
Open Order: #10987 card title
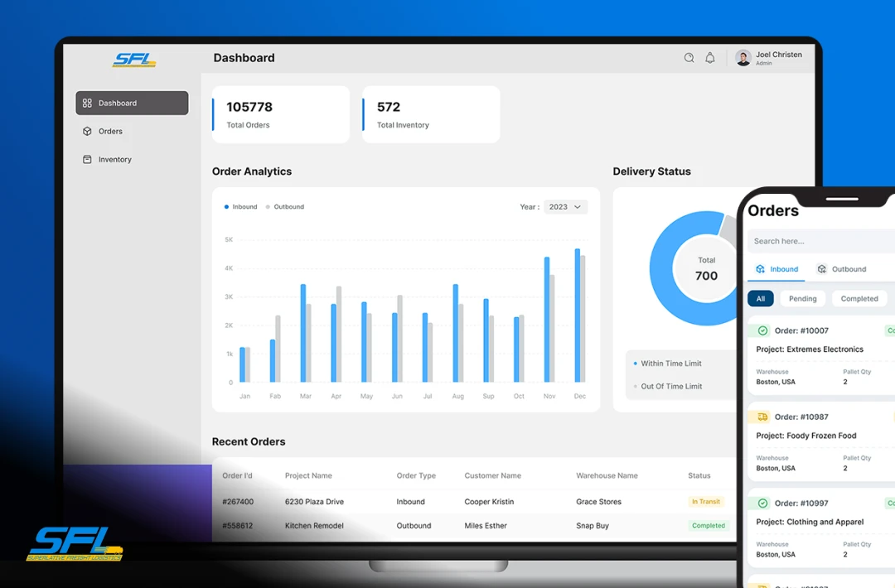(801, 417)
